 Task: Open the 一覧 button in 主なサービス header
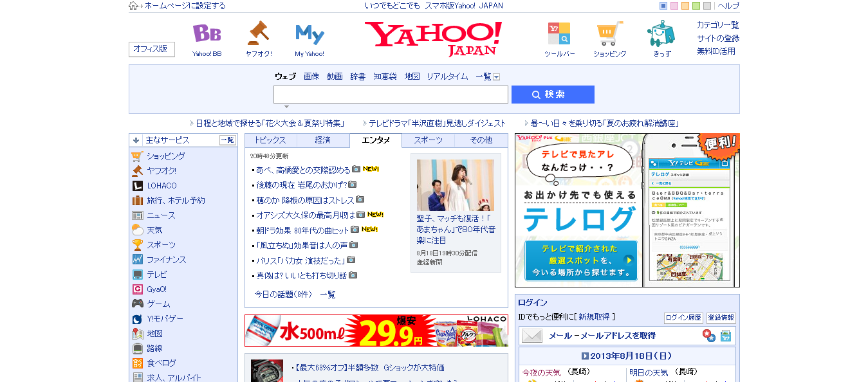click(228, 140)
